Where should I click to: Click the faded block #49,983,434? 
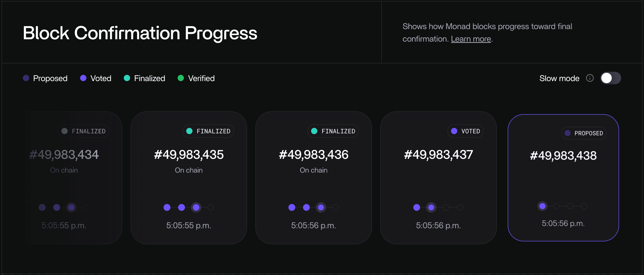(x=64, y=155)
